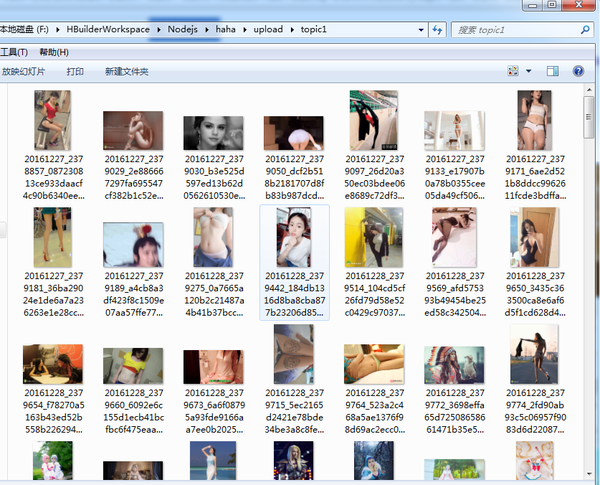Expand the arrow after haha

coord(245,29)
